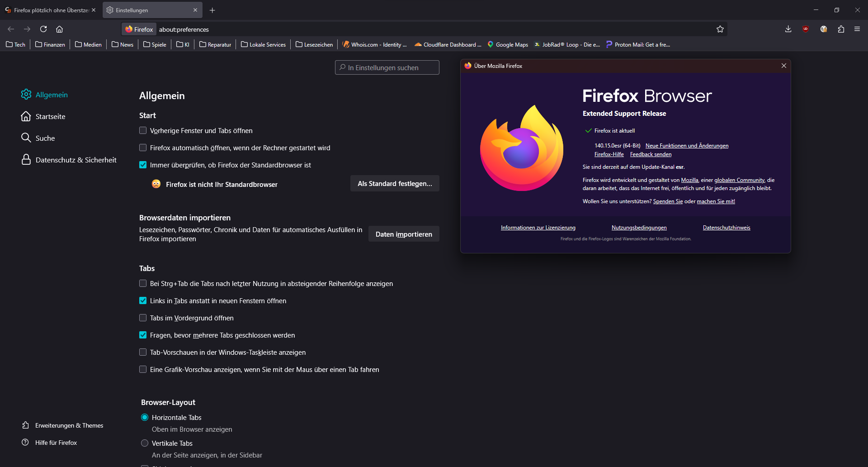Reload the current page
This screenshot has height=467, width=868.
43,29
